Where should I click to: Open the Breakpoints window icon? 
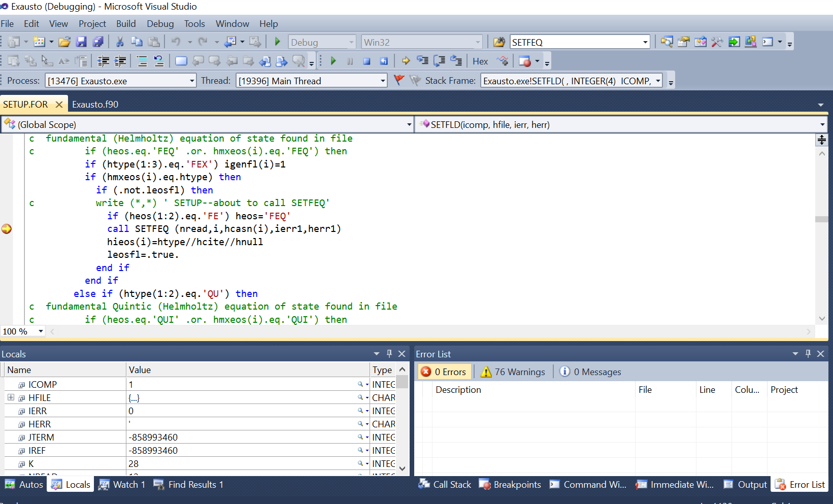tap(510, 484)
